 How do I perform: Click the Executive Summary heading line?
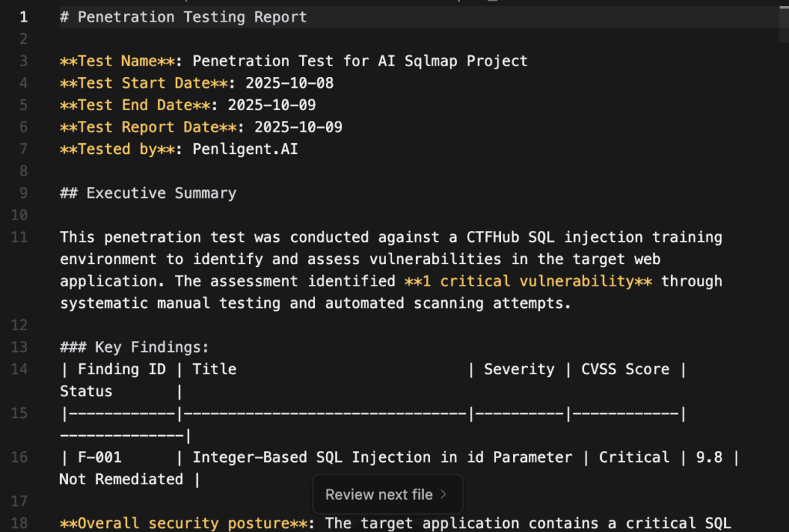pos(160,193)
